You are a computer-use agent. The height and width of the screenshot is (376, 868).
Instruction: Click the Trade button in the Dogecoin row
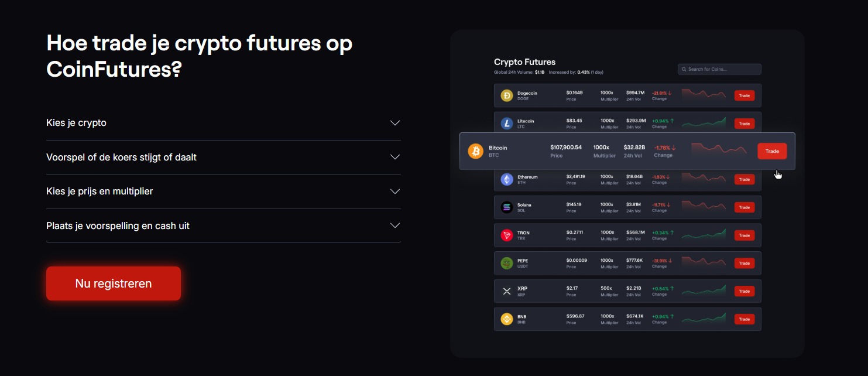point(744,95)
